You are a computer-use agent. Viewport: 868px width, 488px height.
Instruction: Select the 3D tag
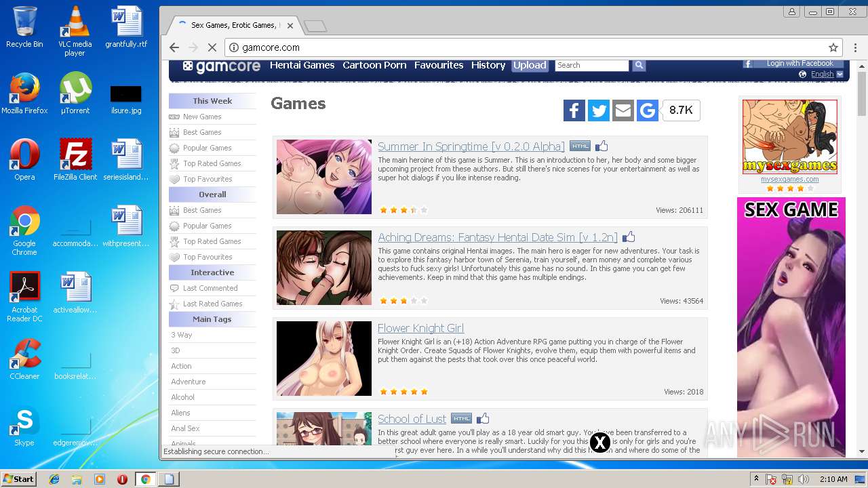(176, 350)
